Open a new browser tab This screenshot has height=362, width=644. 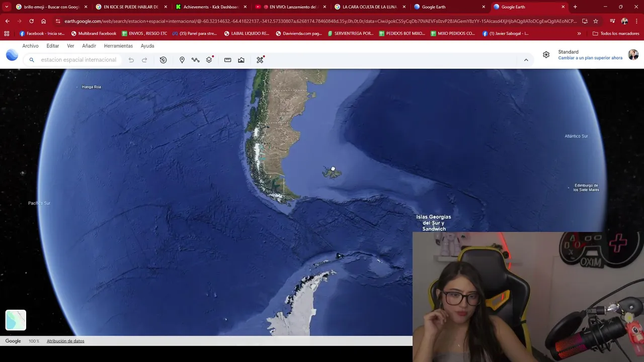pyautogui.click(x=575, y=7)
